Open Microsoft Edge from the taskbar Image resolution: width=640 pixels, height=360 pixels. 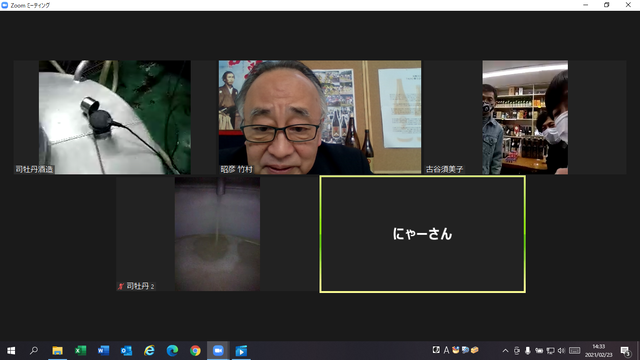point(172,351)
